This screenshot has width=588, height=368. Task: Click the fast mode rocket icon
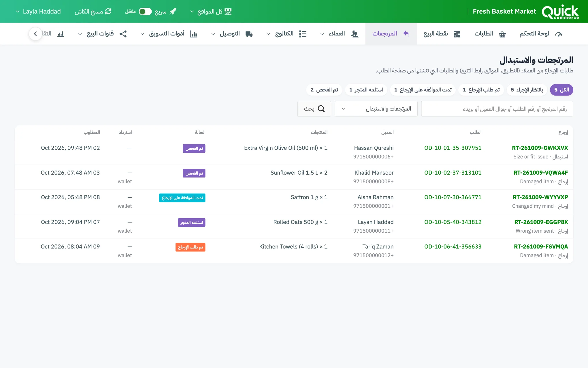[173, 12]
